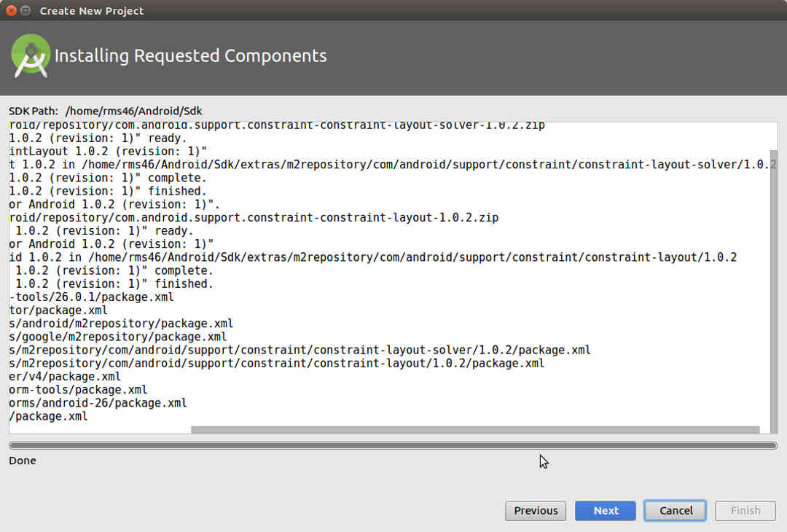The image size is (787, 532).
Task: Select the Installing Requested Components header
Action: click(x=191, y=55)
